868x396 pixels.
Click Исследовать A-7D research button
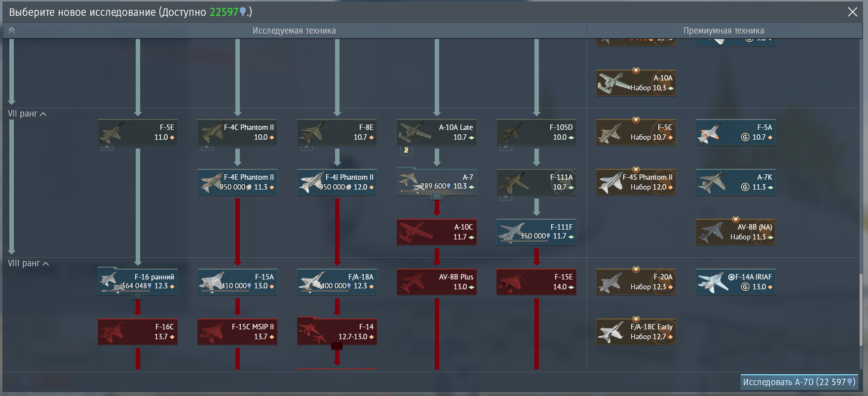pyautogui.click(x=799, y=382)
